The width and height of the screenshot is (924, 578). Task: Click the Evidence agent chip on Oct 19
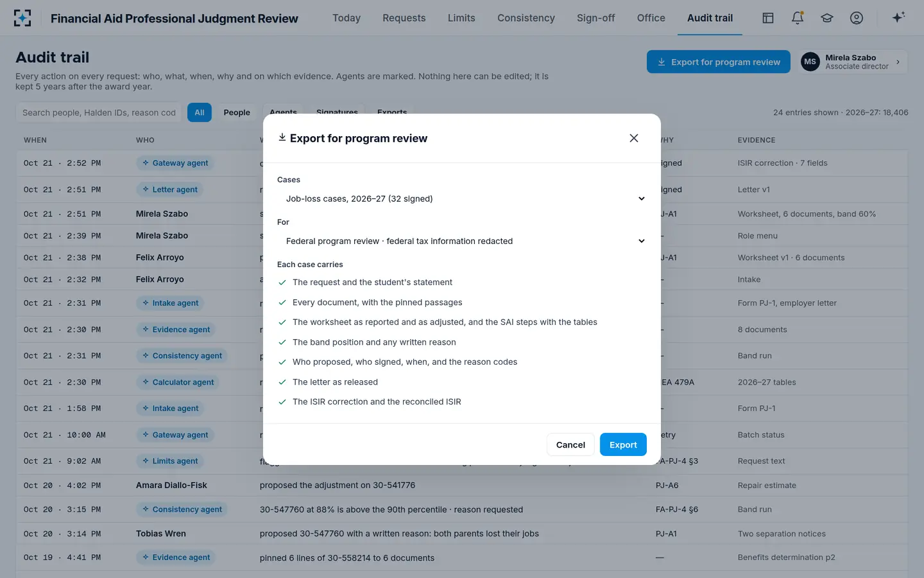point(175,557)
